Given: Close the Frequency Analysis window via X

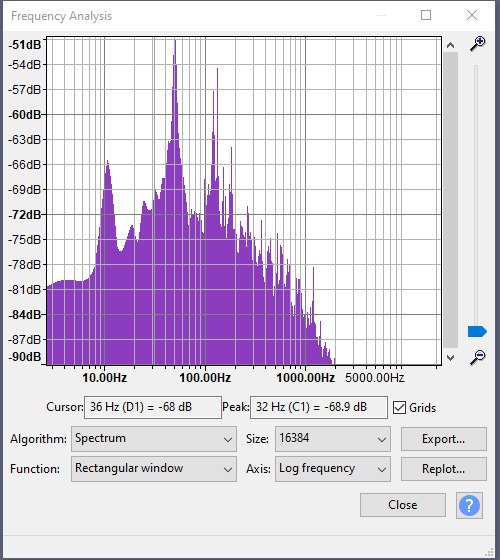Looking at the screenshot, I should point(472,15).
